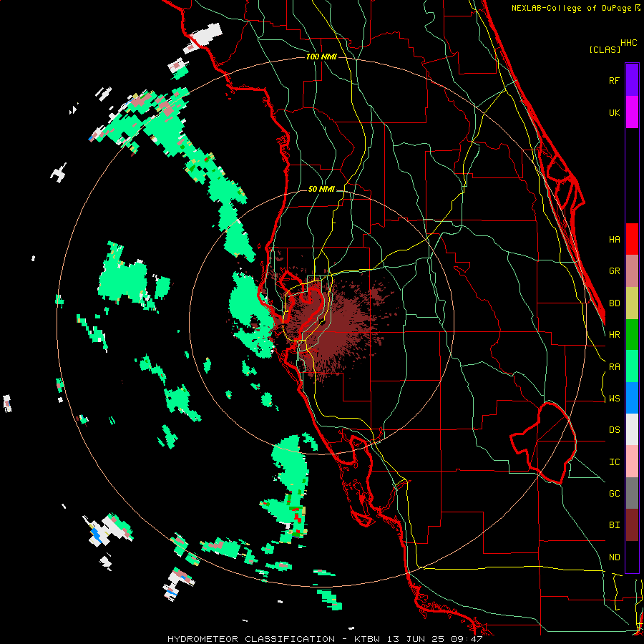Click the HHC product label
The image size is (644, 644).
pyautogui.click(x=628, y=43)
